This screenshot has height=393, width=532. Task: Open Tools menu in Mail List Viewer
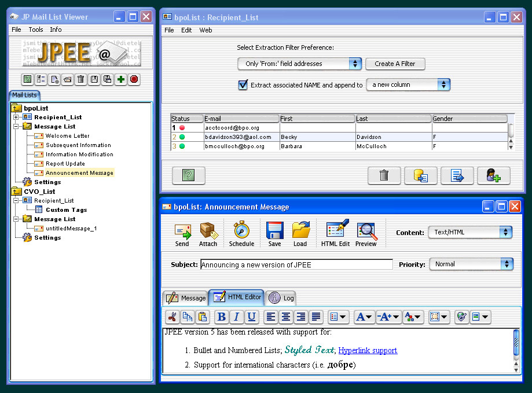pos(36,30)
